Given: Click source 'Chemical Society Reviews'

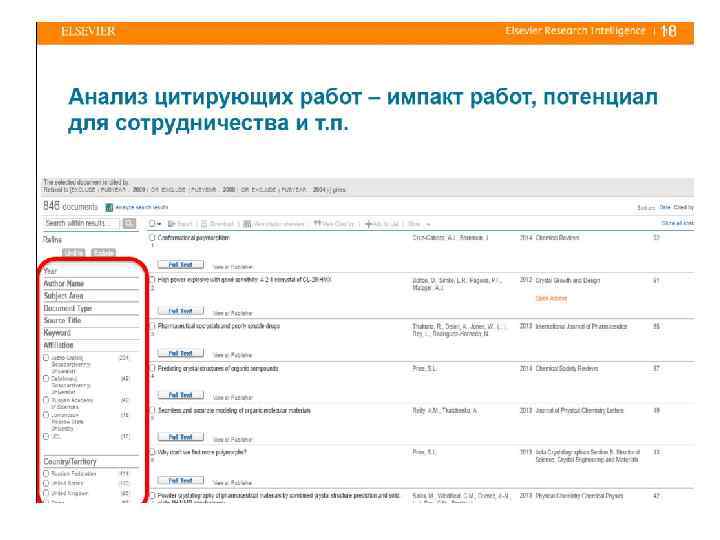Looking at the screenshot, I should [567, 368].
